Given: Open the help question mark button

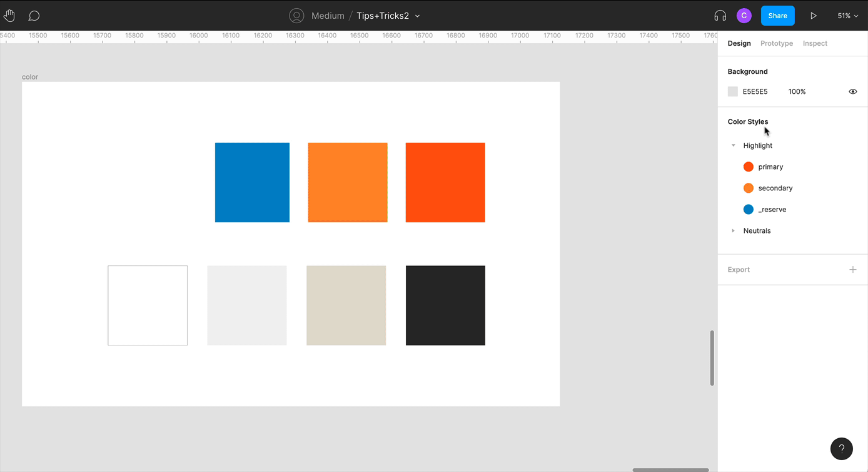Looking at the screenshot, I should [841, 449].
